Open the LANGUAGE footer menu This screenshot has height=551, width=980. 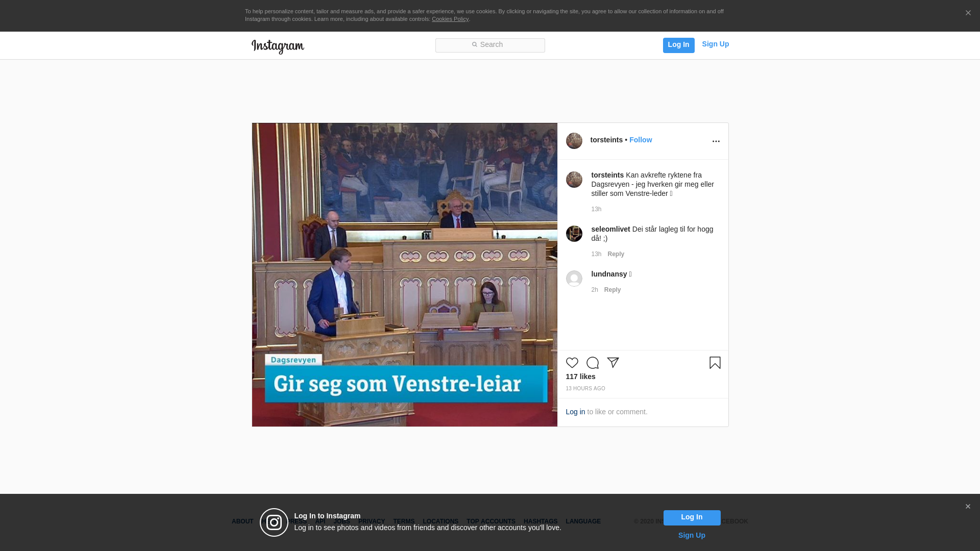click(x=583, y=521)
